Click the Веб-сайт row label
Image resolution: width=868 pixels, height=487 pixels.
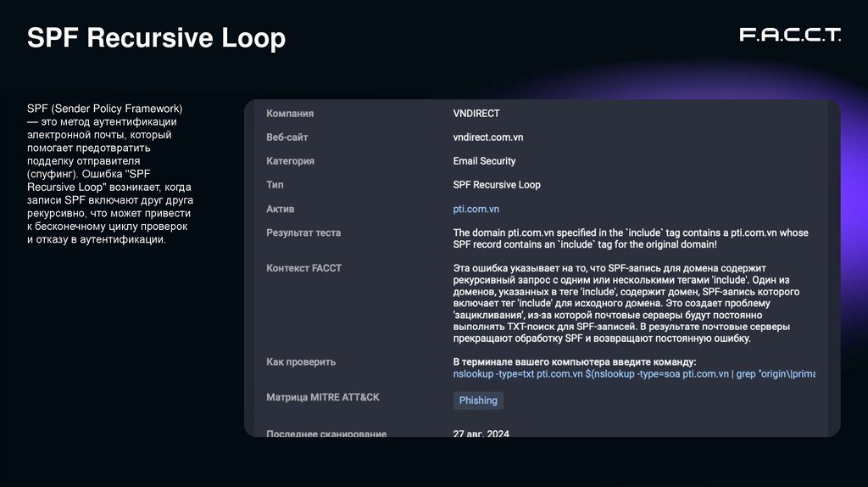pyautogui.click(x=287, y=137)
